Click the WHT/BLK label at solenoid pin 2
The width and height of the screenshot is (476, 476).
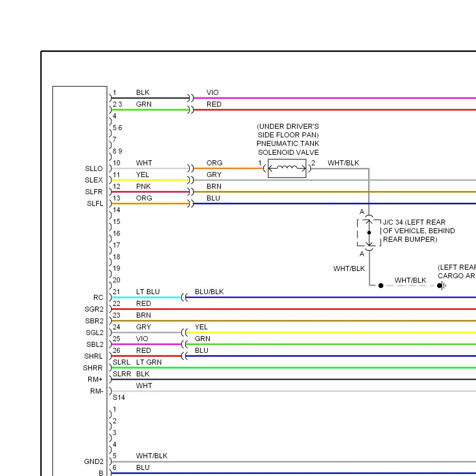pyautogui.click(x=343, y=163)
